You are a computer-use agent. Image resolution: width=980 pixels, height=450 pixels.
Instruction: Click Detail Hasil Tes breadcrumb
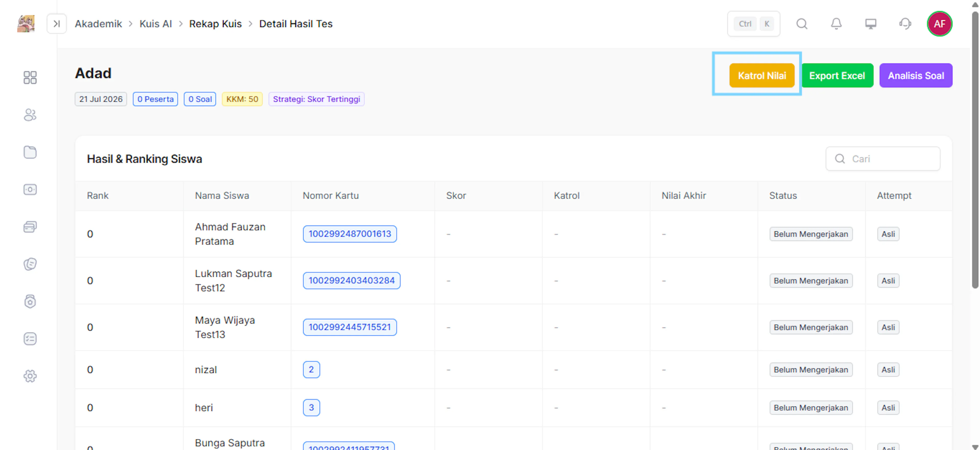tap(296, 23)
